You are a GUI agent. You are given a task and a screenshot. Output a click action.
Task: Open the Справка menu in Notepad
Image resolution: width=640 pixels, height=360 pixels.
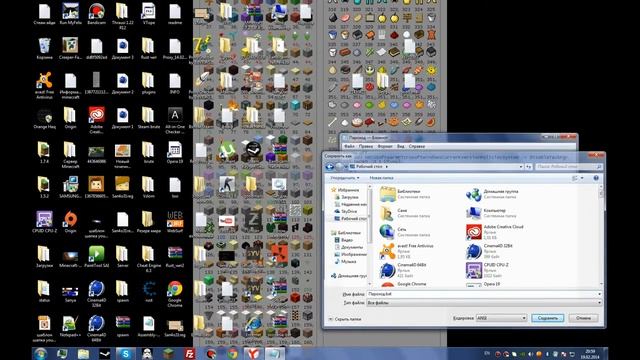point(417,146)
